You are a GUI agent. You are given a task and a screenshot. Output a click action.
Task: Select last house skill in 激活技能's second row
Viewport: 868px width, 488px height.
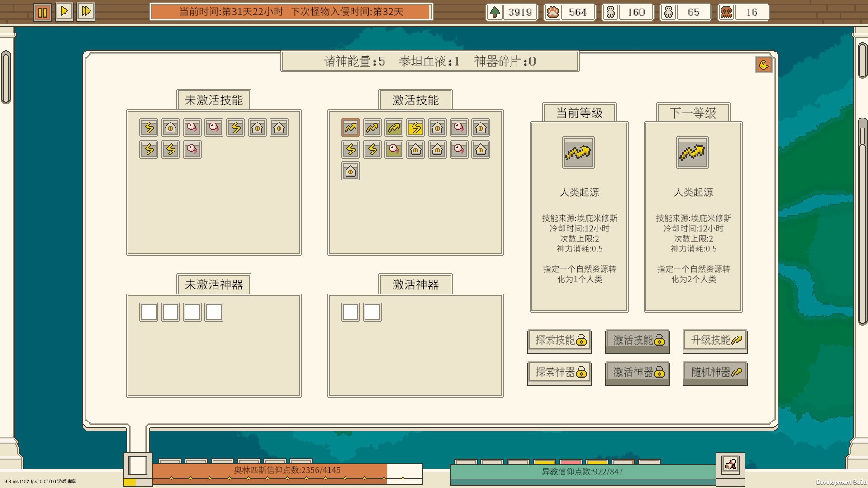[481, 150]
